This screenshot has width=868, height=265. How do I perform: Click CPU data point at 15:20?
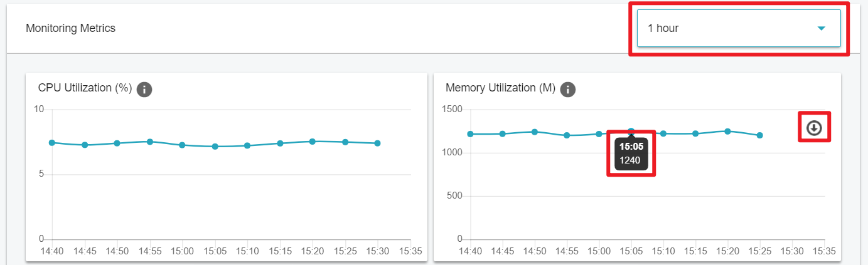(x=313, y=142)
